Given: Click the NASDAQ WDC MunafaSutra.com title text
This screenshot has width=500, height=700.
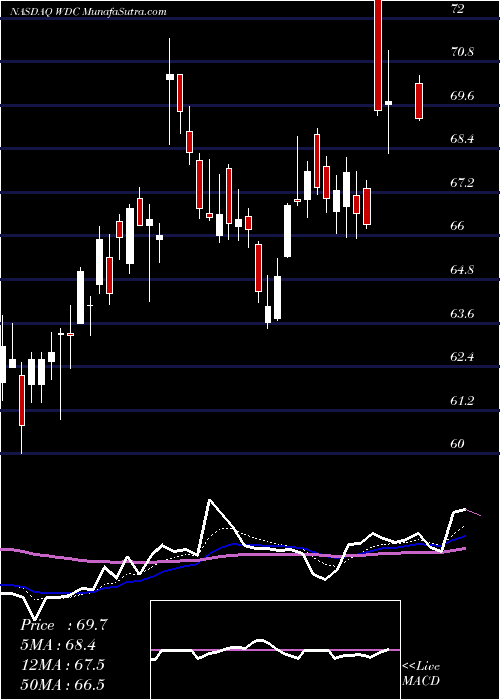Looking at the screenshot, I should [x=87, y=12].
